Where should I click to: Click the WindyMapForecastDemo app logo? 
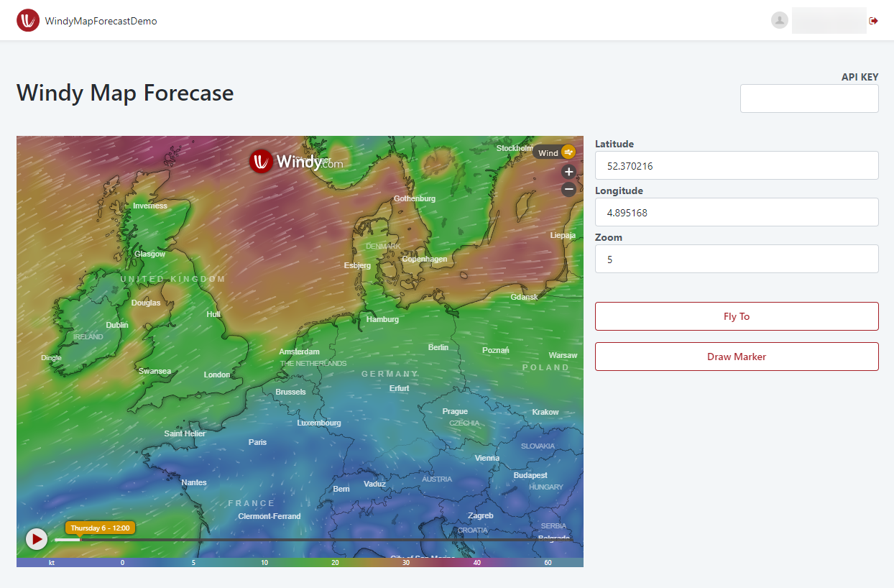pyautogui.click(x=28, y=21)
